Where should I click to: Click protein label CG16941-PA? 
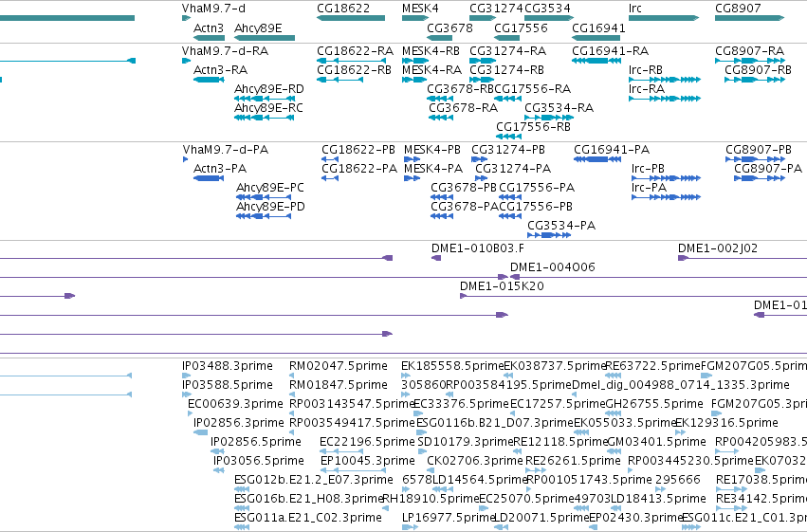click(612, 150)
